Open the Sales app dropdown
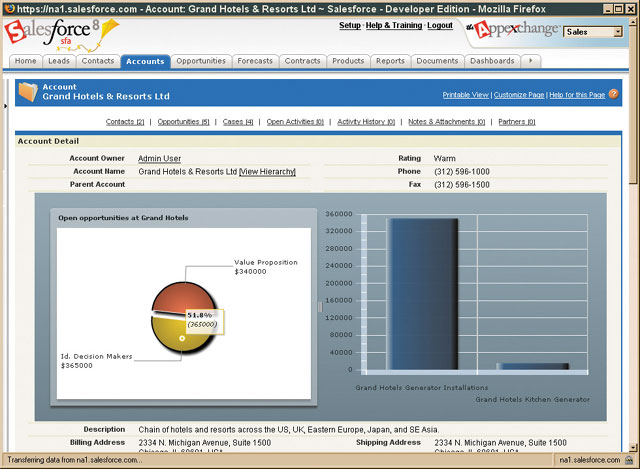This screenshot has width=640, height=469. [593, 32]
